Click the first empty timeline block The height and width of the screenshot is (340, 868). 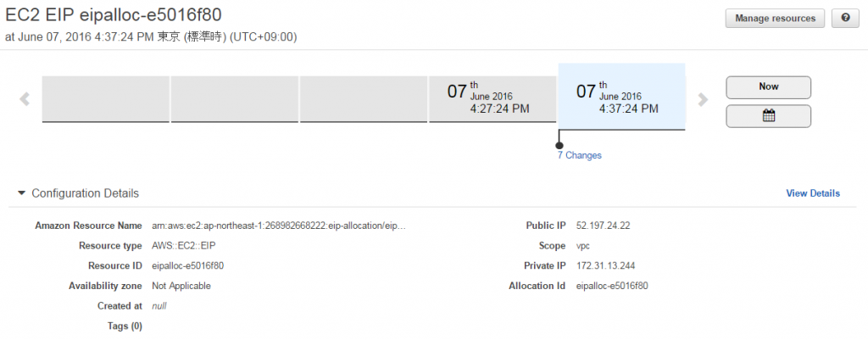[x=105, y=99]
